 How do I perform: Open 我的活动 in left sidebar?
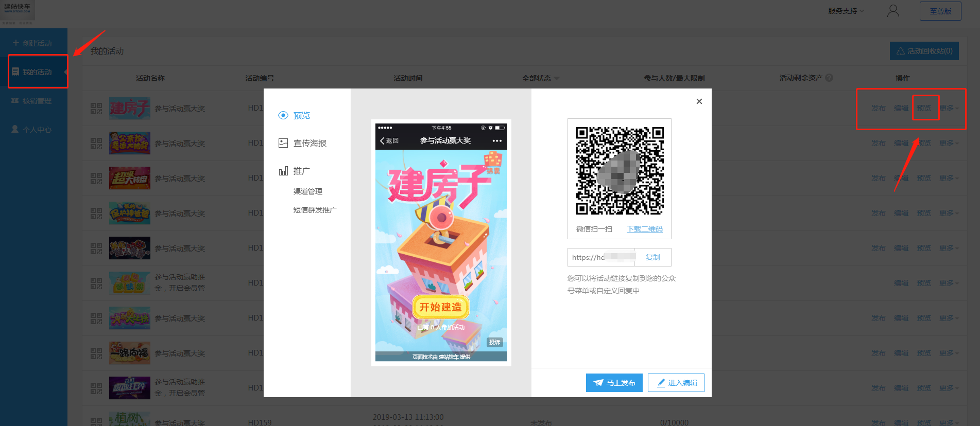(x=34, y=72)
